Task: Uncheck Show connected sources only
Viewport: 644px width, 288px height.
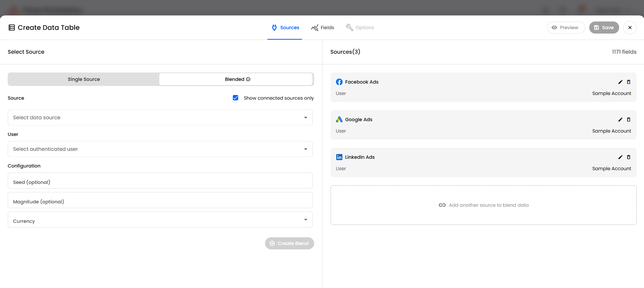Action: [x=235, y=98]
